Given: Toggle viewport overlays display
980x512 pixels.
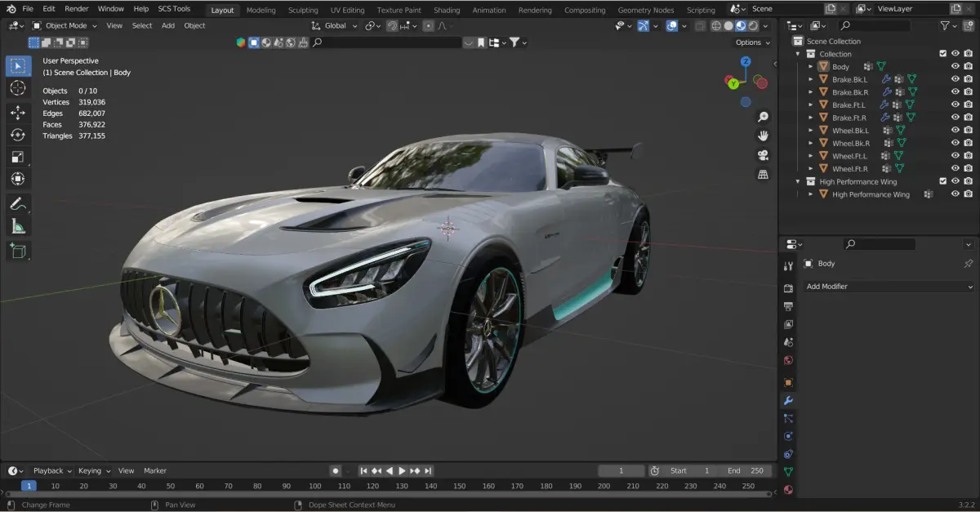Looking at the screenshot, I should coord(671,25).
